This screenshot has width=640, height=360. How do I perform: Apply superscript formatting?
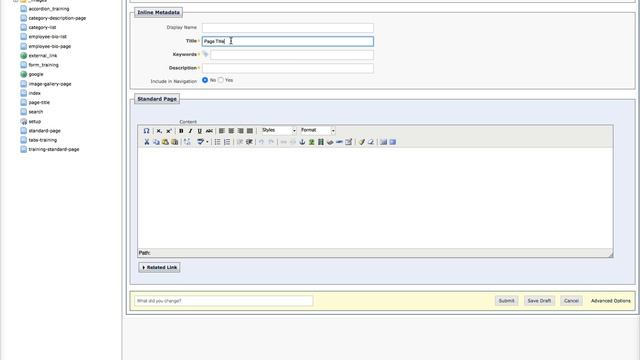tap(169, 131)
